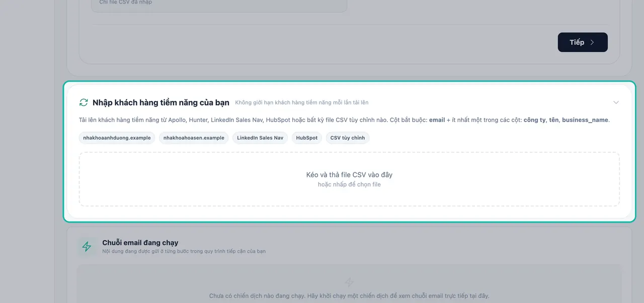644x303 pixels.
Task: Open file picker in CSV drop zone
Action: pos(349,179)
